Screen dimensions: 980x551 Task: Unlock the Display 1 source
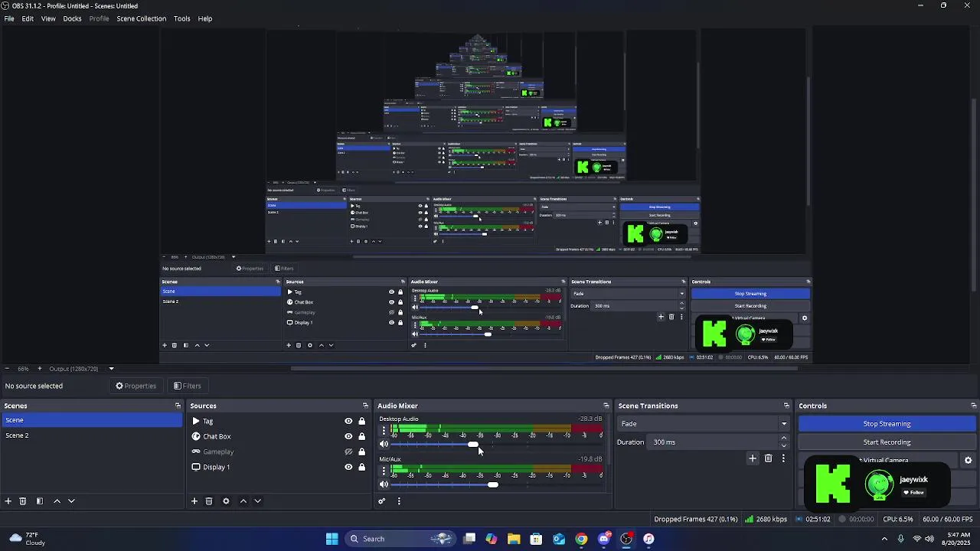[361, 467]
